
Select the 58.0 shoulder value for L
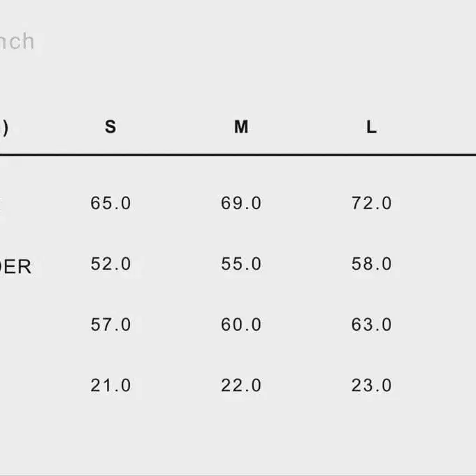(372, 264)
